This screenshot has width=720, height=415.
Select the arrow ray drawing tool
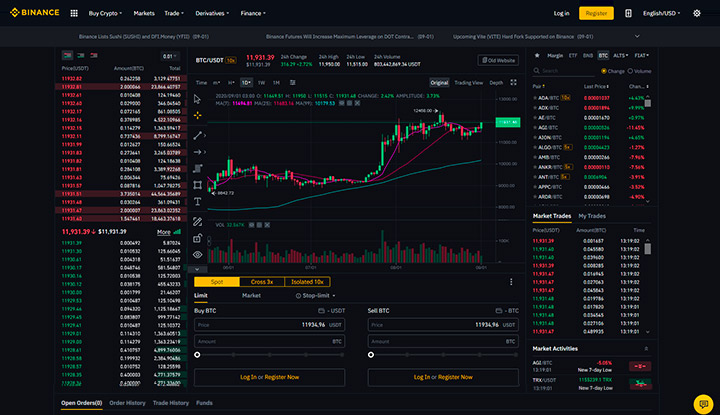pos(197,152)
